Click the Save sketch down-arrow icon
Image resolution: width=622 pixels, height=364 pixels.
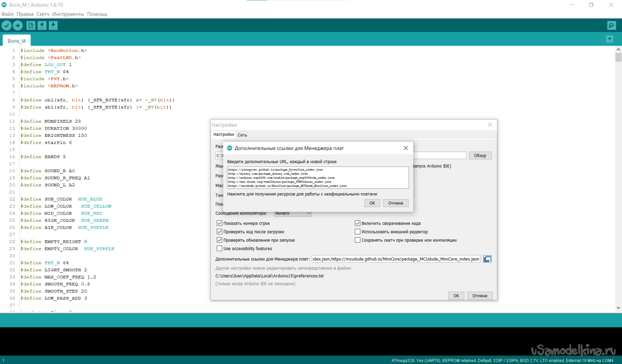[x=53, y=25]
